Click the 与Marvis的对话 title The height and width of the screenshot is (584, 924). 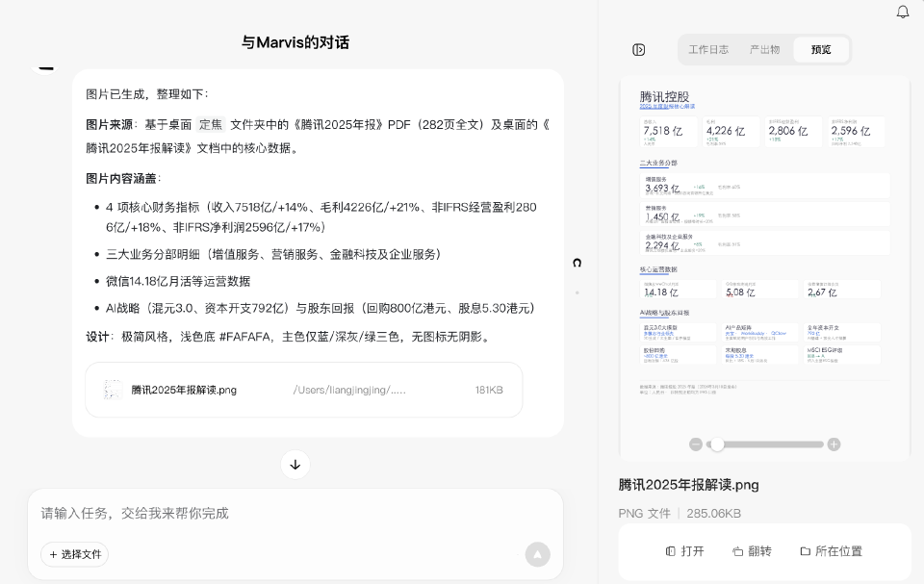(x=295, y=42)
